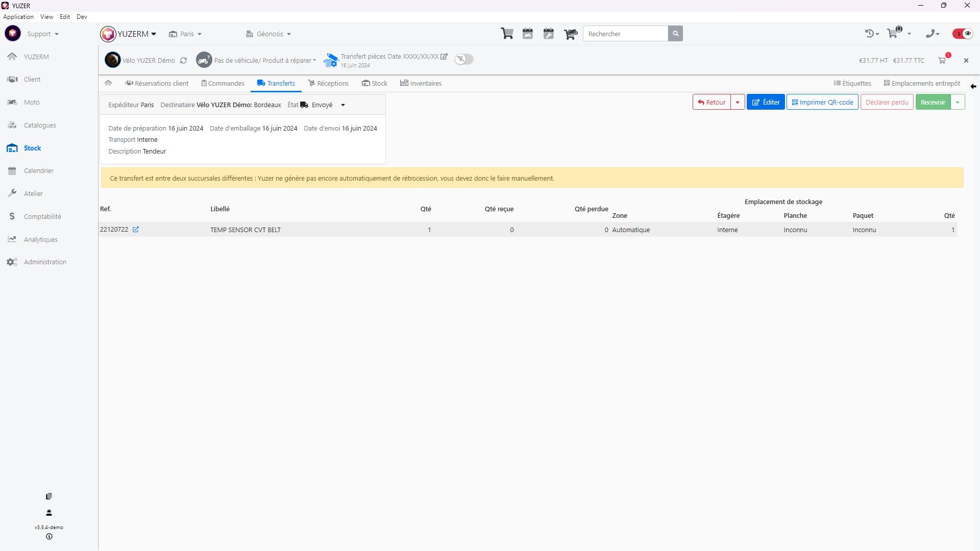Screen dimensions: 980x551
Task: Click the Déclarer perdu button
Action: click(x=887, y=102)
